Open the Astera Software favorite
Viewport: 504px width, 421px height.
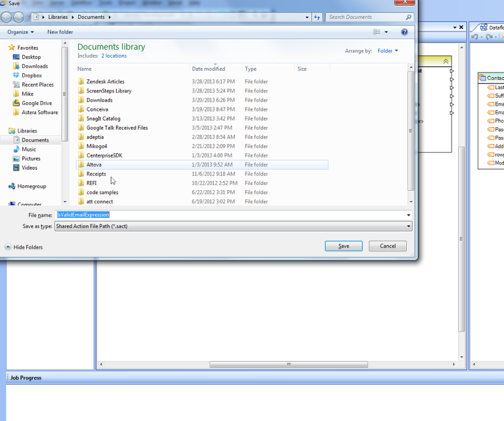pos(39,112)
